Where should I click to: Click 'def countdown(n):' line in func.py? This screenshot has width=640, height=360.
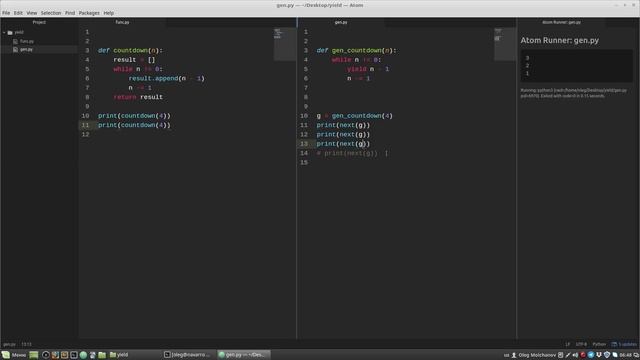click(x=130, y=50)
